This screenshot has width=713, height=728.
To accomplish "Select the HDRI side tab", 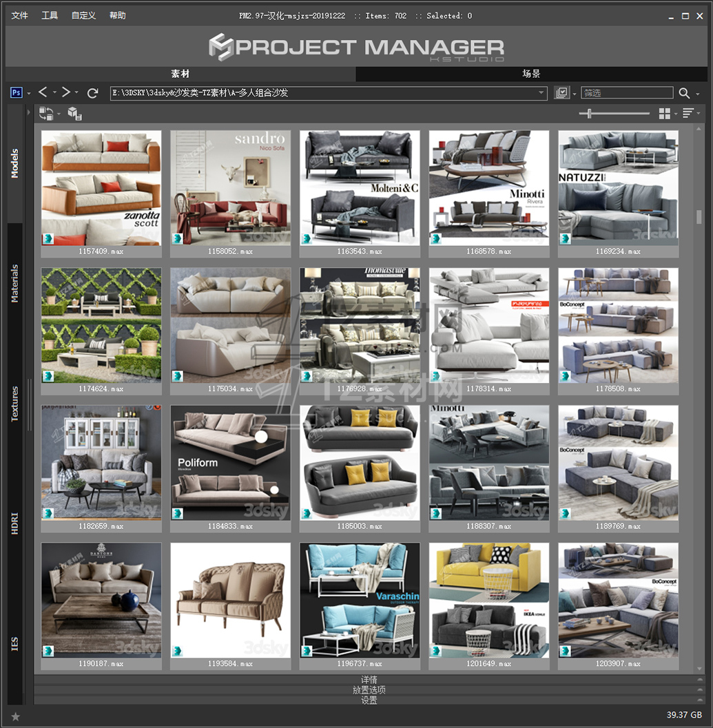I will (15, 523).
